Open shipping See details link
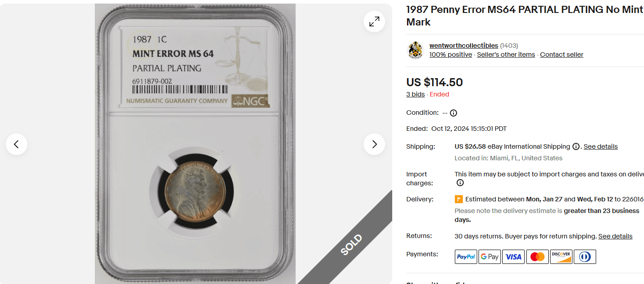 coord(601,146)
